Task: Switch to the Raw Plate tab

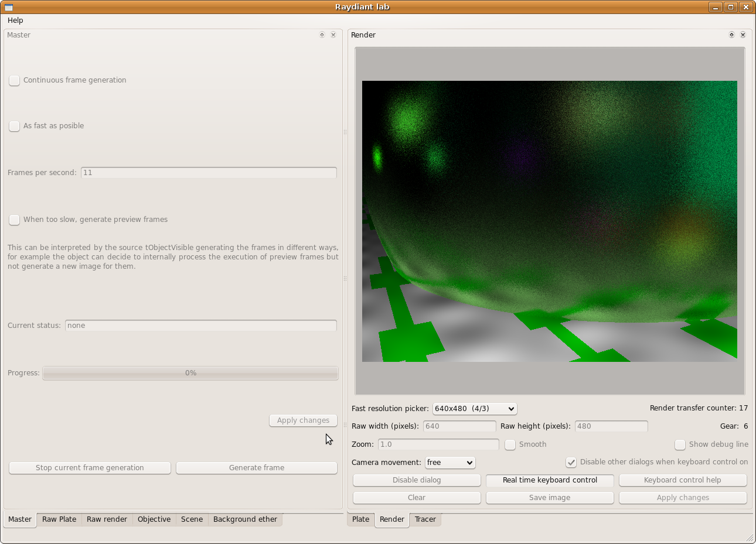Action: pos(59,519)
